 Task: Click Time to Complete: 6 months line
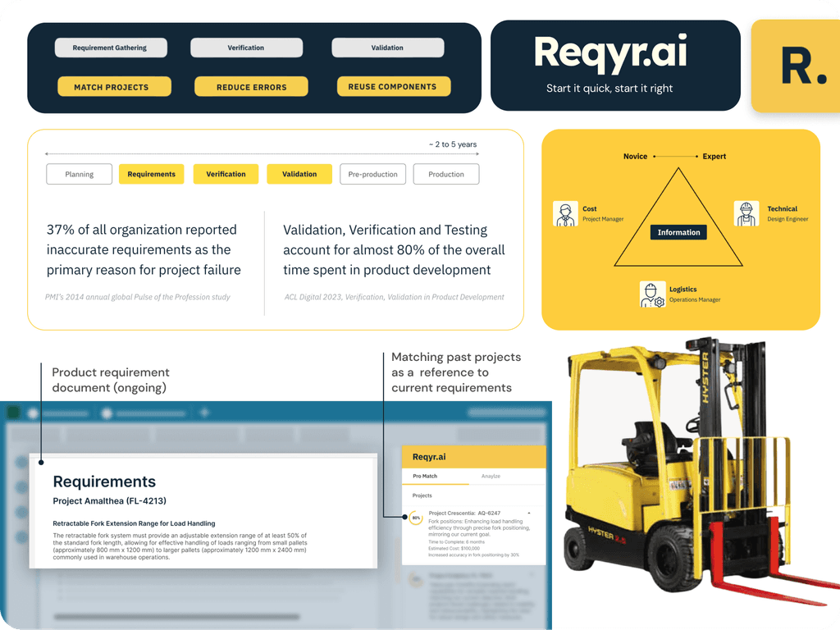[x=456, y=542]
